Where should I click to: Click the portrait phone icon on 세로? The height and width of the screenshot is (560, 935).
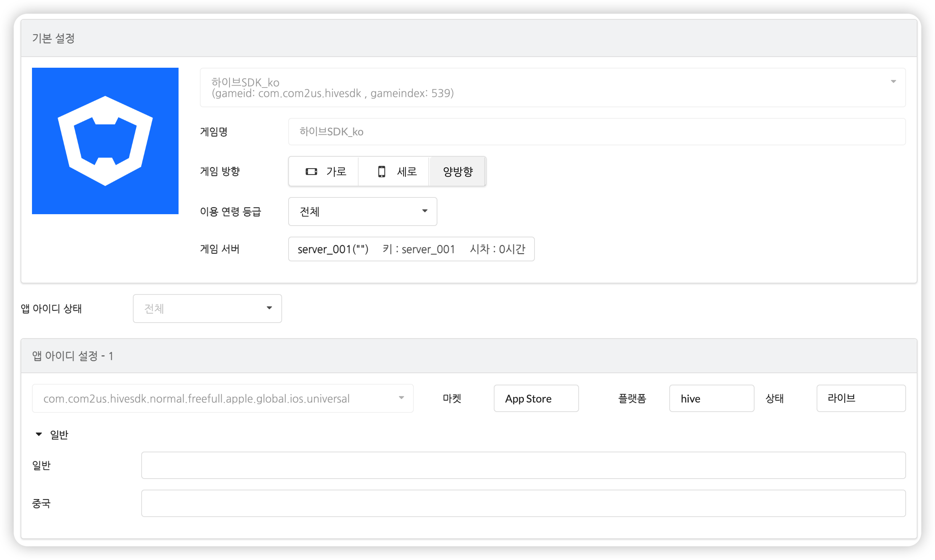pyautogui.click(x=381, y=172)
